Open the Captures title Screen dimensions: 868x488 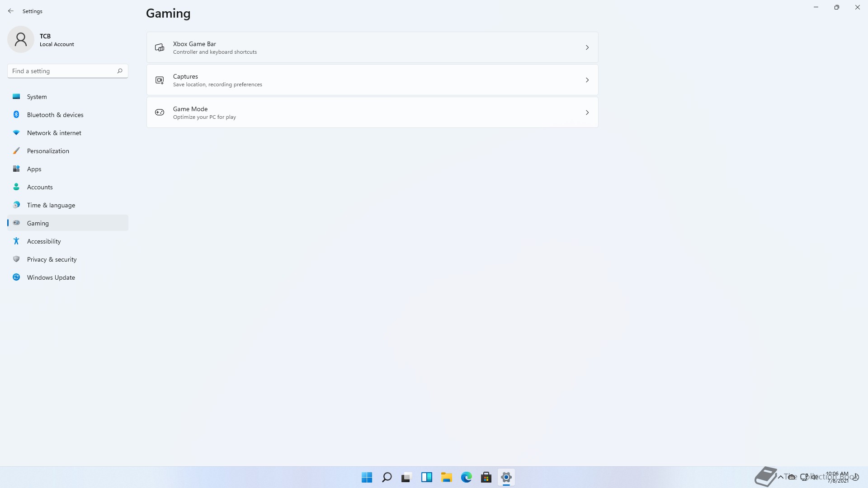coord(185,76)
